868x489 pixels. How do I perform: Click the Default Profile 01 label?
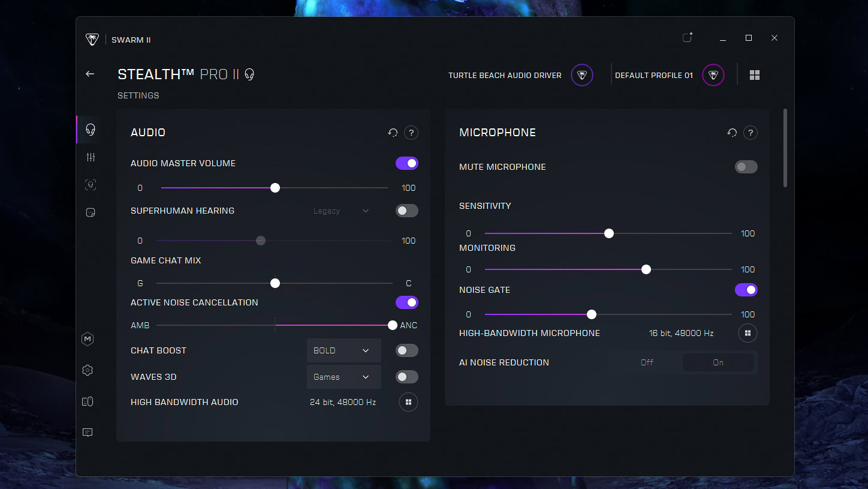(x=654, y=76)
